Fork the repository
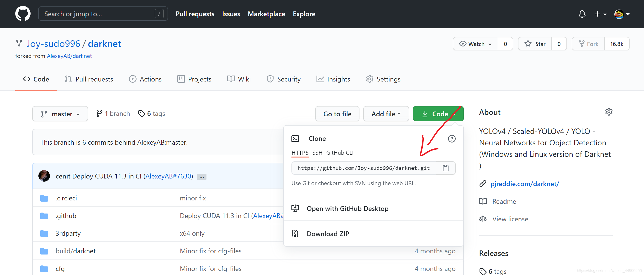The height and width of the screenshot is (275, 644). 588,44
